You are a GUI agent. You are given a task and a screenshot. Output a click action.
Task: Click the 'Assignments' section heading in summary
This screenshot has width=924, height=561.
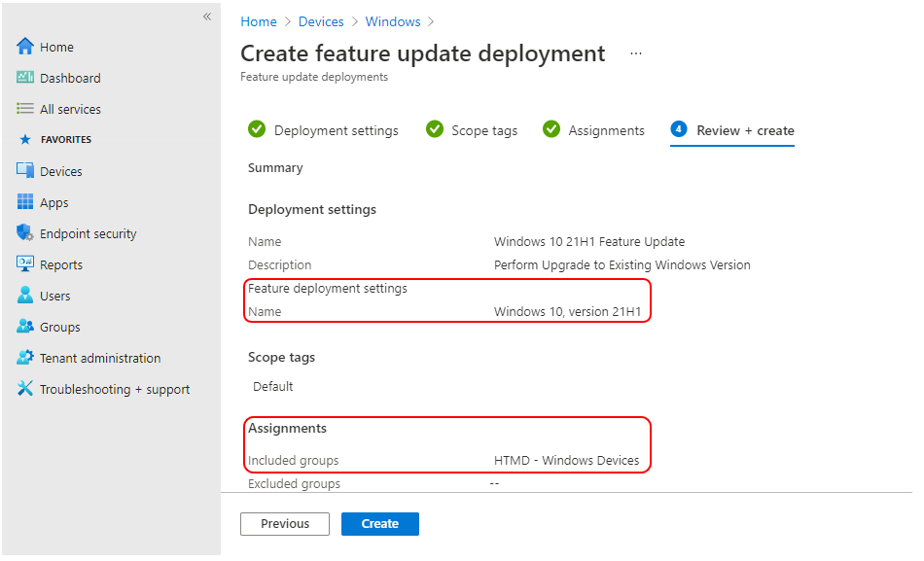tap(287, 429)
